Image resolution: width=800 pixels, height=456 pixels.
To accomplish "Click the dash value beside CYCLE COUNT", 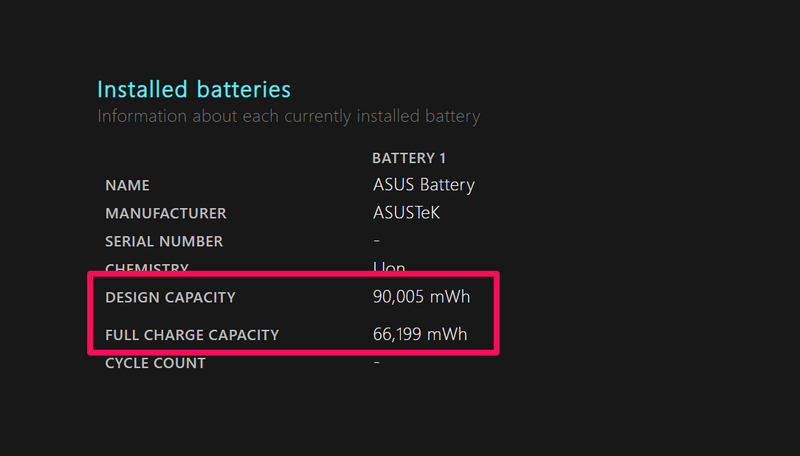I will (x=376, y=363).
